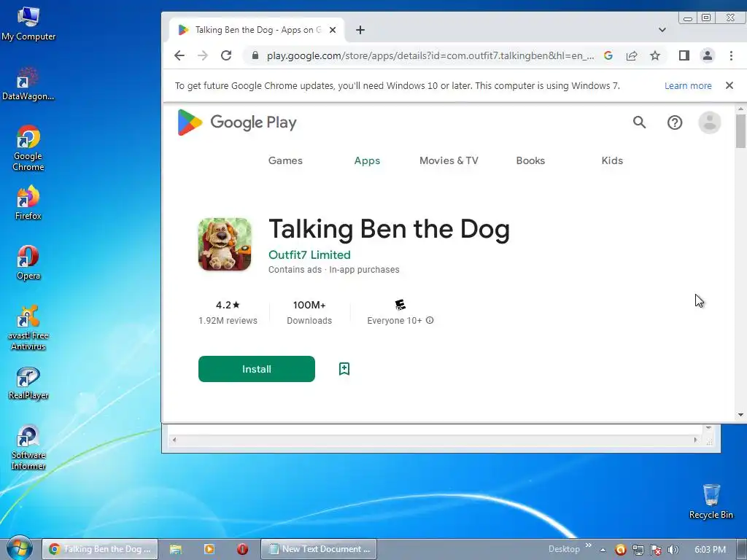Viewport: 747px width, 560px height.
Task: Open Chrome three-dot menu
Action: click(731, 55)
